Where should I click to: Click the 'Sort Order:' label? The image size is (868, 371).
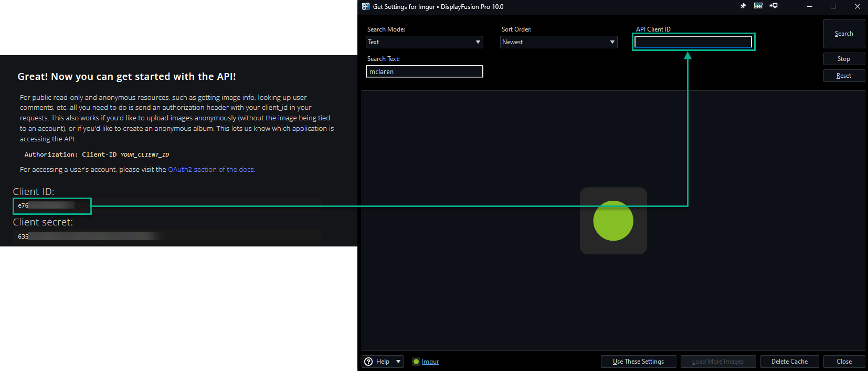(516, 29)
